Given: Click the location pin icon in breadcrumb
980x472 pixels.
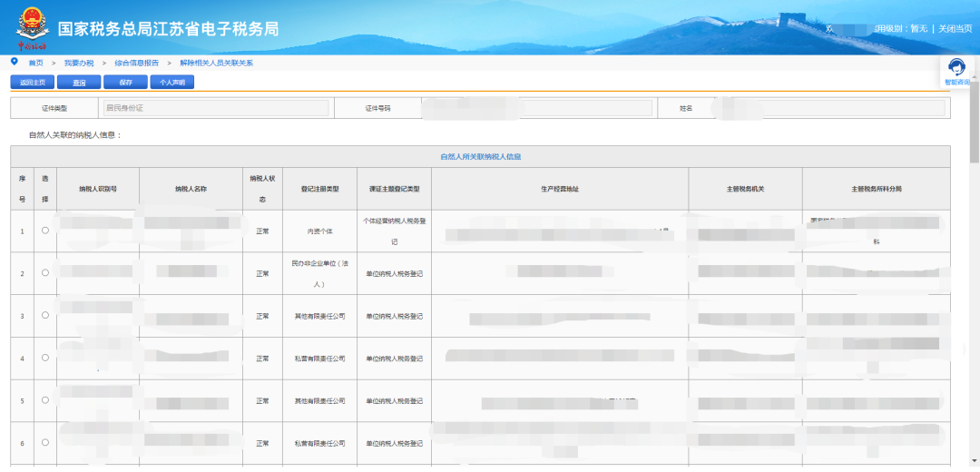Looking at the screenshot, I should tap(14, 62).
